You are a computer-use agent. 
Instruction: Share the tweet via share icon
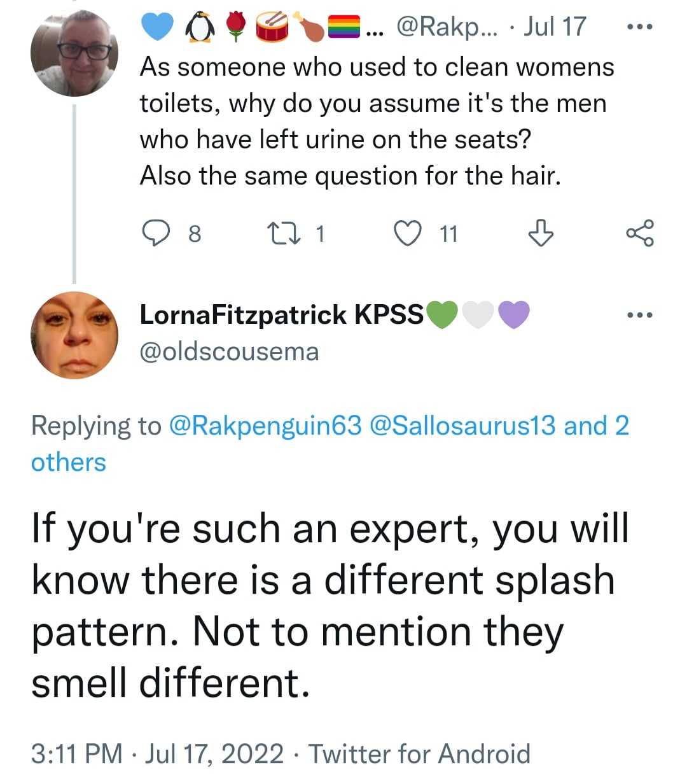point(639,234)
